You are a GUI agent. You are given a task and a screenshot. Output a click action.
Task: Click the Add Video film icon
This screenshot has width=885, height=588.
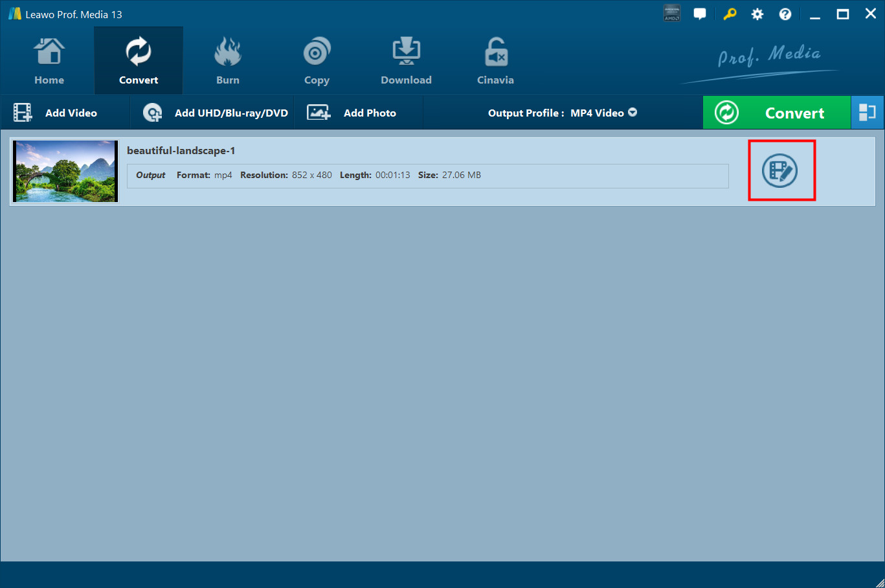point(23,113)
